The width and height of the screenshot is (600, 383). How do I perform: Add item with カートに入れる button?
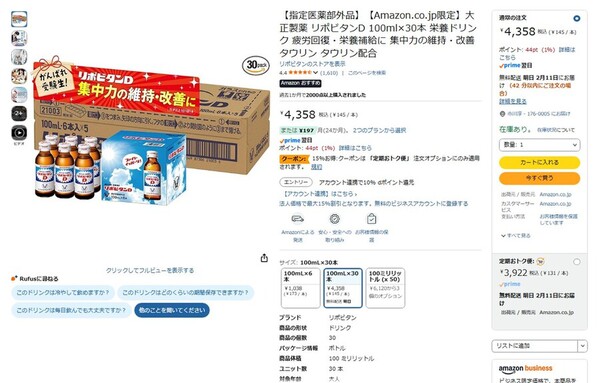(x=539, y=162)
